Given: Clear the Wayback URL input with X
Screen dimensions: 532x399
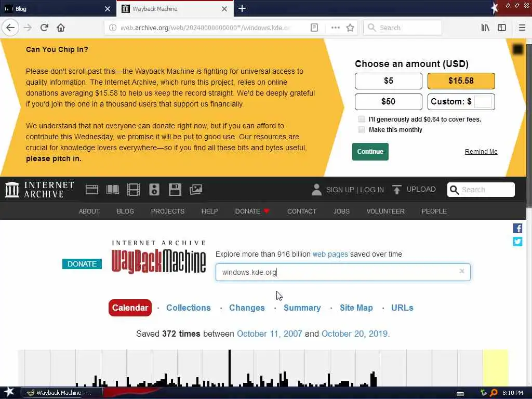Looking at the screenshot, I should pos(461,271).
